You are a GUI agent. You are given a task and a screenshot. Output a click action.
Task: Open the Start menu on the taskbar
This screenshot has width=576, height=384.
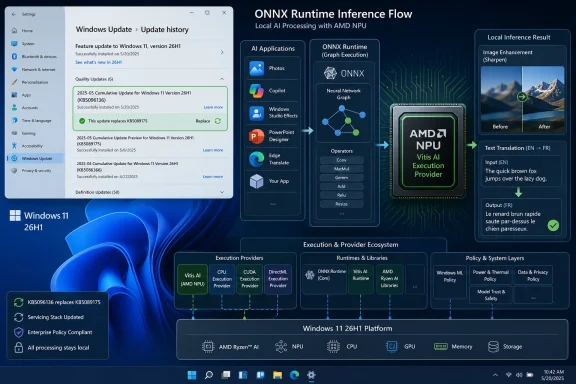192,375
